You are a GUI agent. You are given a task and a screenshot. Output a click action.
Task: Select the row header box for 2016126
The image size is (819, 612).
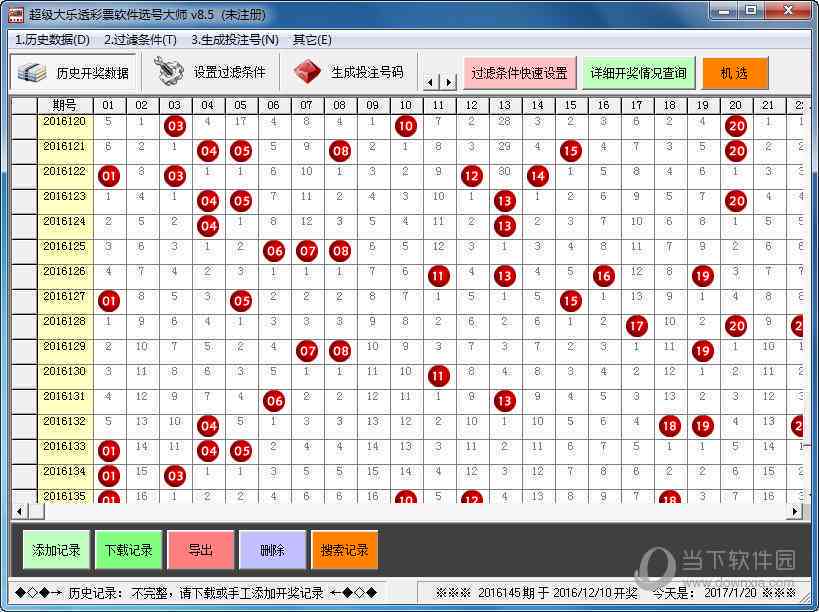click(x=24, y=276)
